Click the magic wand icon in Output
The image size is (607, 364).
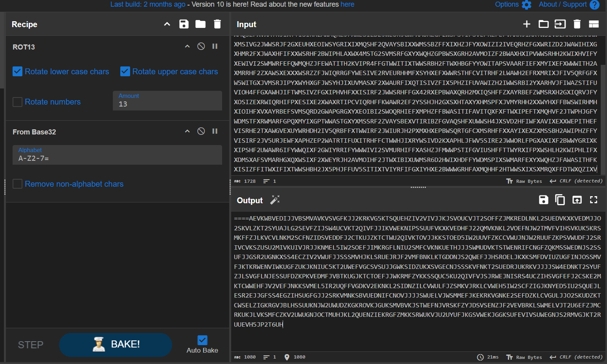[x=275, y=200]
